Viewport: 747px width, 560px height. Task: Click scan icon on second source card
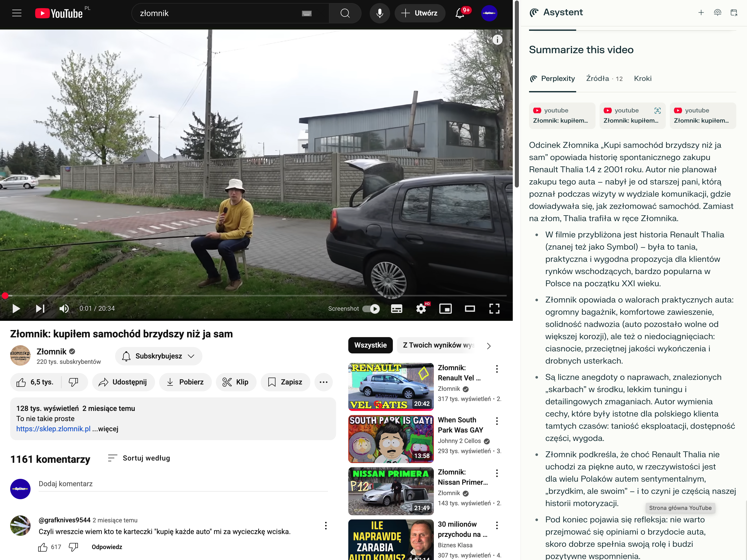657,110
